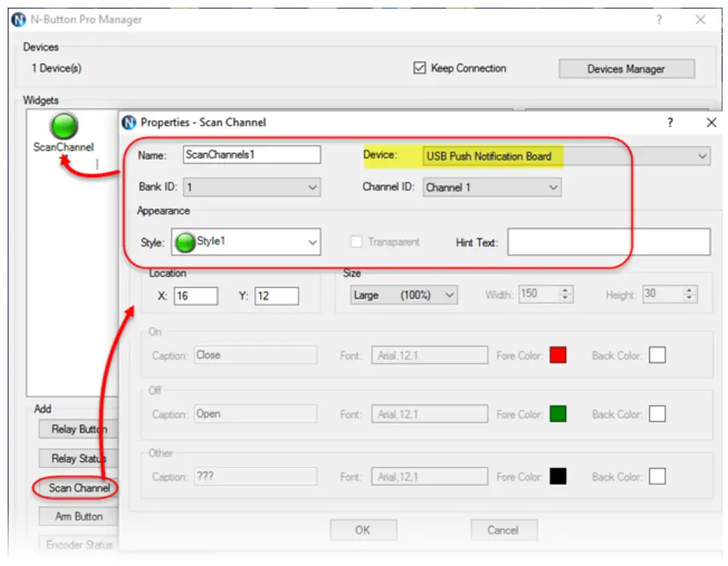728x566 pixels.
Task: Close the N-Button Pro Manager window
Action: coord(701,20)
